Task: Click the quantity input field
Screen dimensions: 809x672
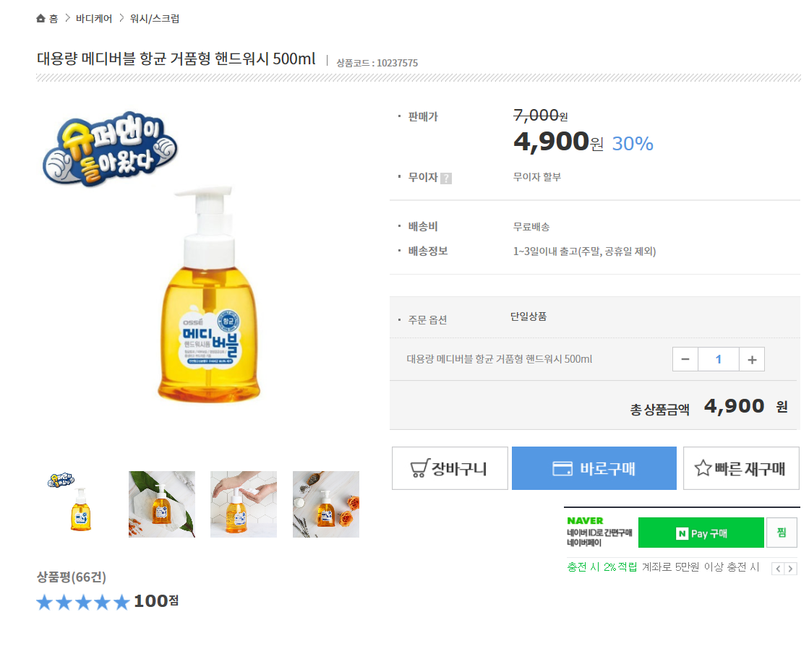Action: [x=719, y=359]
